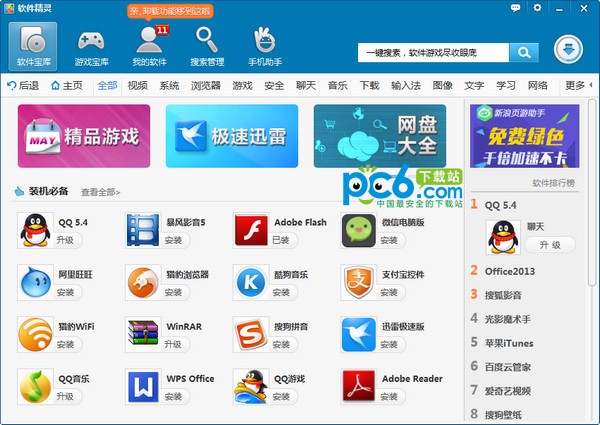600x425 pixels.
Task: Open the 精品游戏 pink banner
Action: point(84,136)
